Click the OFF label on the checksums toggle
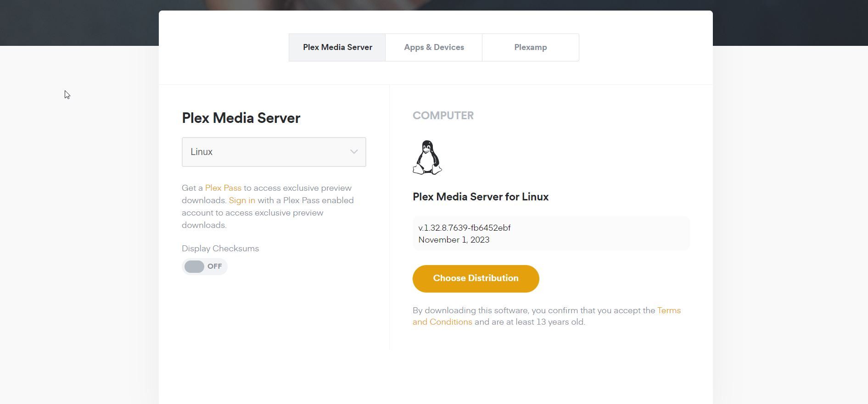868x404 pixels. pos(214,266)
